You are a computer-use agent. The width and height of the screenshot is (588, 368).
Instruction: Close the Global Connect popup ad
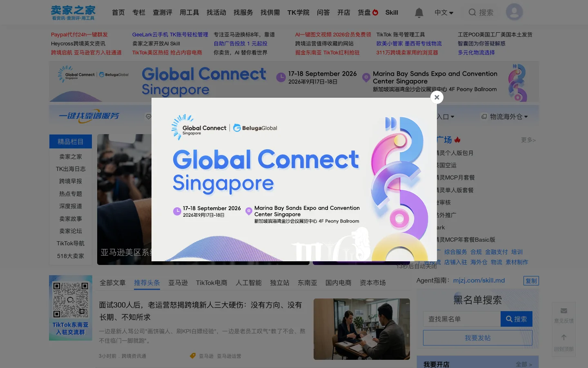[437, 97]
